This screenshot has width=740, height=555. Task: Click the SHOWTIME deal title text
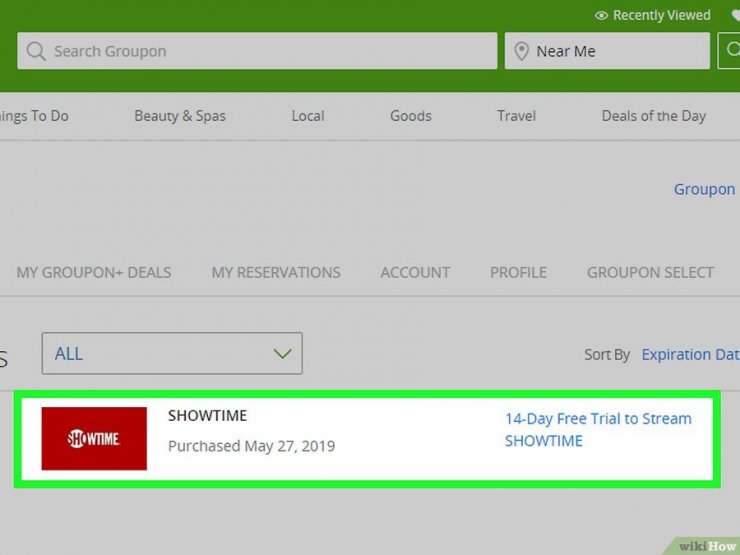(207, 415)
